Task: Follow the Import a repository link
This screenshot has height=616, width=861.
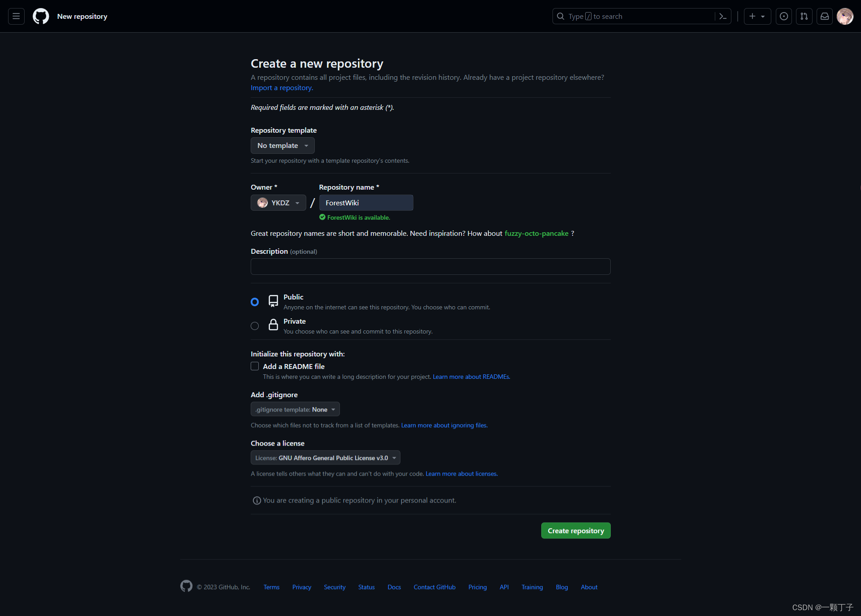Action: [x=282, y=88]
